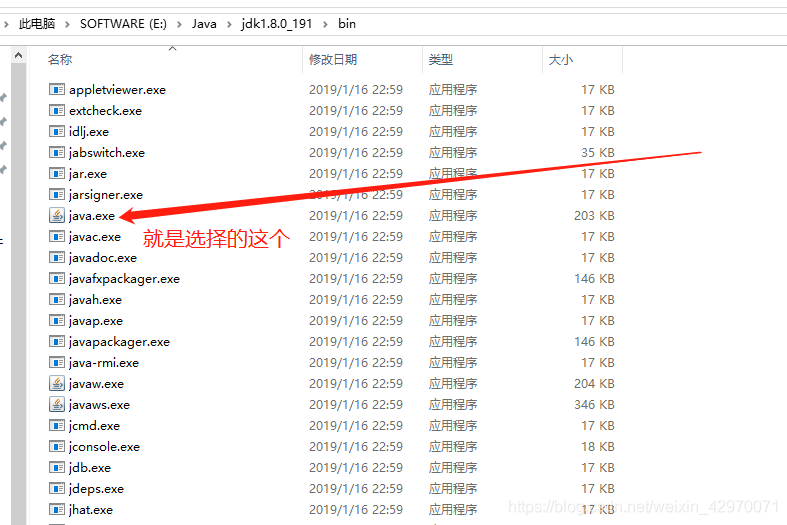Click the jdeps.exe icon

click(57, 488)
